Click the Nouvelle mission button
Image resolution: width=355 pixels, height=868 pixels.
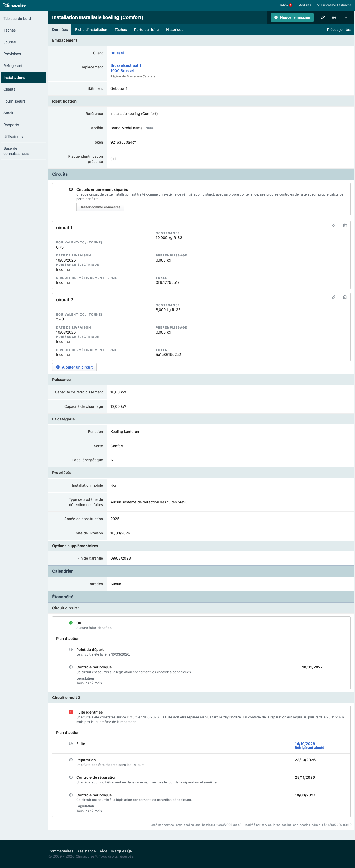click(292, 17)
